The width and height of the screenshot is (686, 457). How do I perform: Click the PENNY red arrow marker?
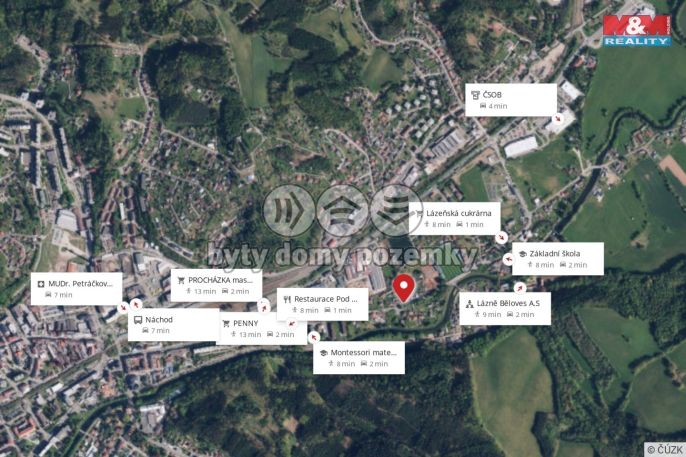coord(291,324)
